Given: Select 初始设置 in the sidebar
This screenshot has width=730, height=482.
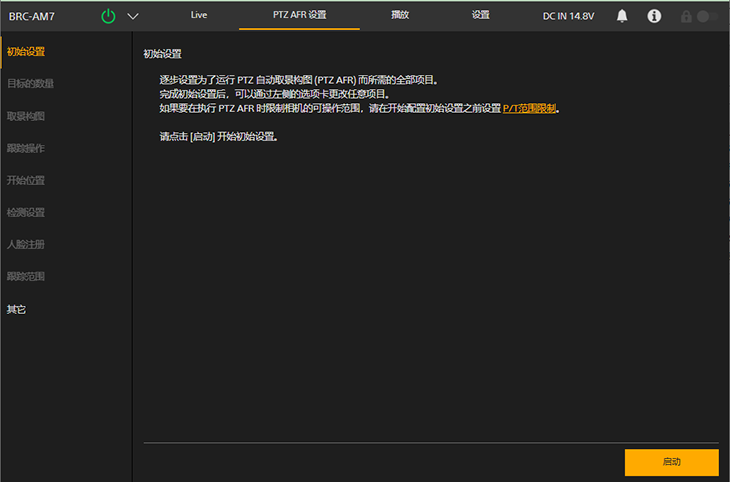Looking at the screenshot, I should [x=26, y=52].
